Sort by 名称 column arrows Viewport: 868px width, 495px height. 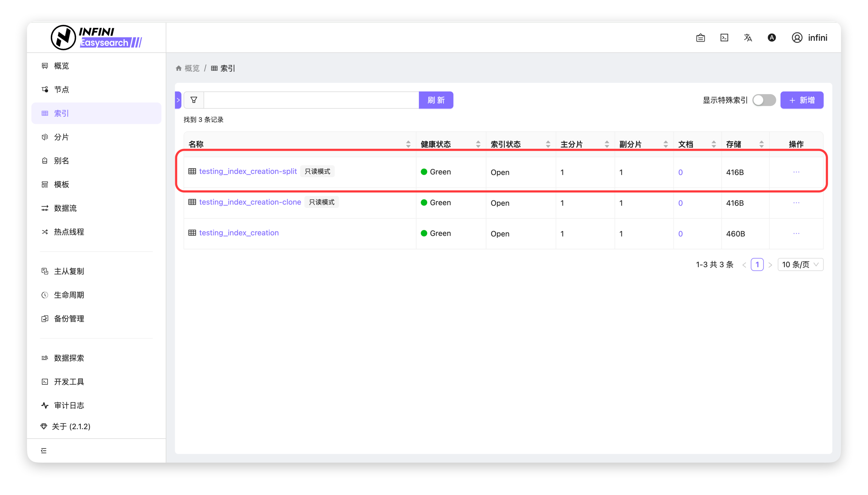[x=408, y=144]
